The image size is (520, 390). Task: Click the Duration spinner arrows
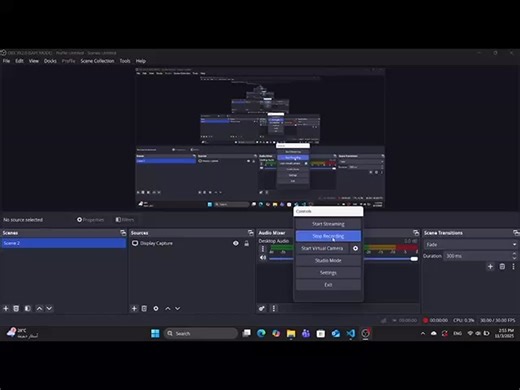514,256
